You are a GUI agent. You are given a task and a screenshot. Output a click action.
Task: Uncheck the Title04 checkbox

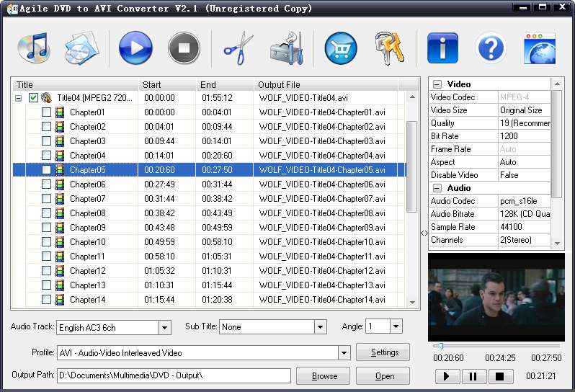click(33, 98)
